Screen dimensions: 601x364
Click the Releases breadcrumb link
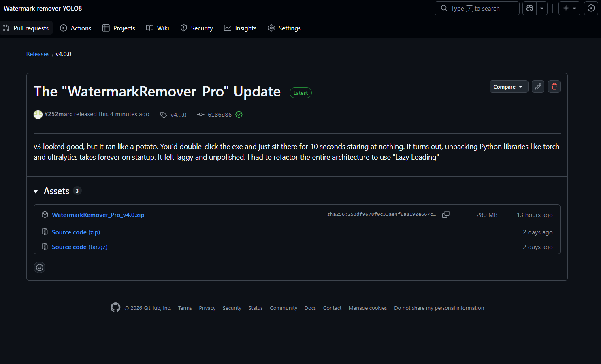tap(38, 54)
